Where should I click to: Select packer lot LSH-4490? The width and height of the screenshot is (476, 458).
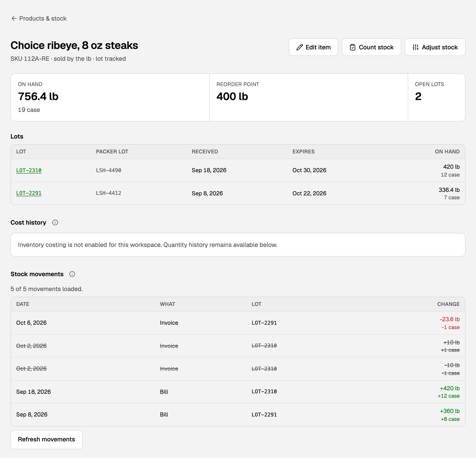[x=108, y=170]
